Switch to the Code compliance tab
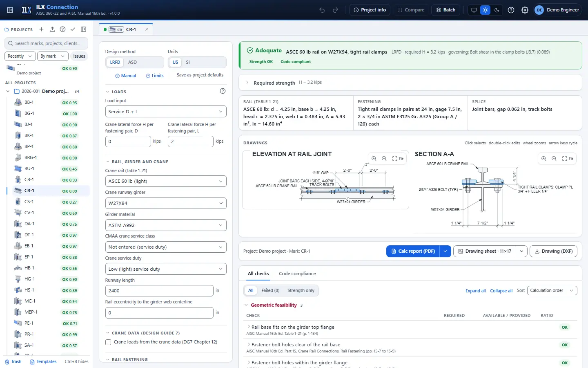The width and height of the screenshot is (588, 368). [x=297, y=274]
